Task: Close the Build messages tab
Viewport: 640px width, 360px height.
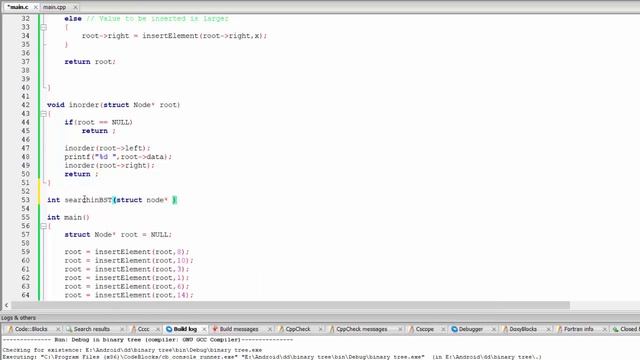Action: (x=270, y=329)
